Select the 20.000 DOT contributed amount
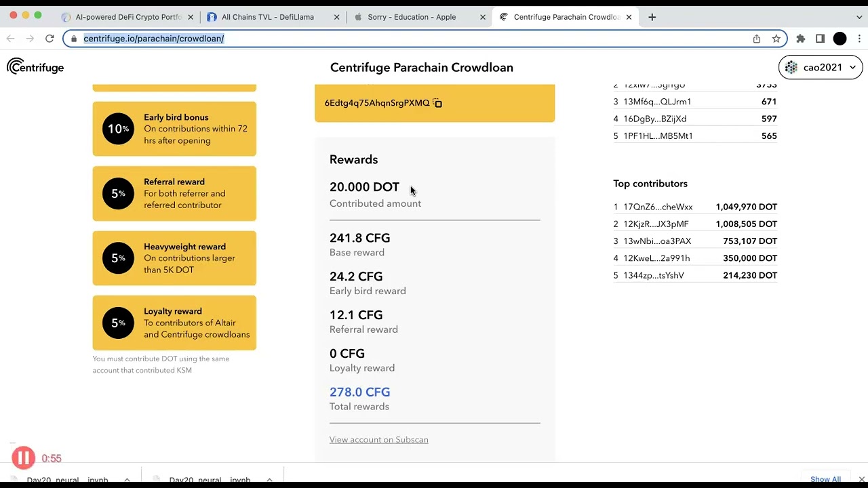This screenshot has height=488, width=868. (x=364, y=187)
